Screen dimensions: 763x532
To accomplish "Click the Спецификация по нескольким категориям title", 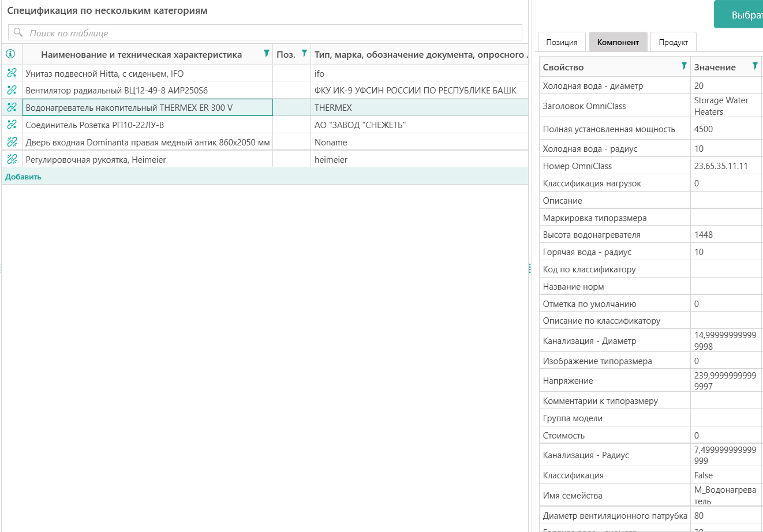I will 107,11.
